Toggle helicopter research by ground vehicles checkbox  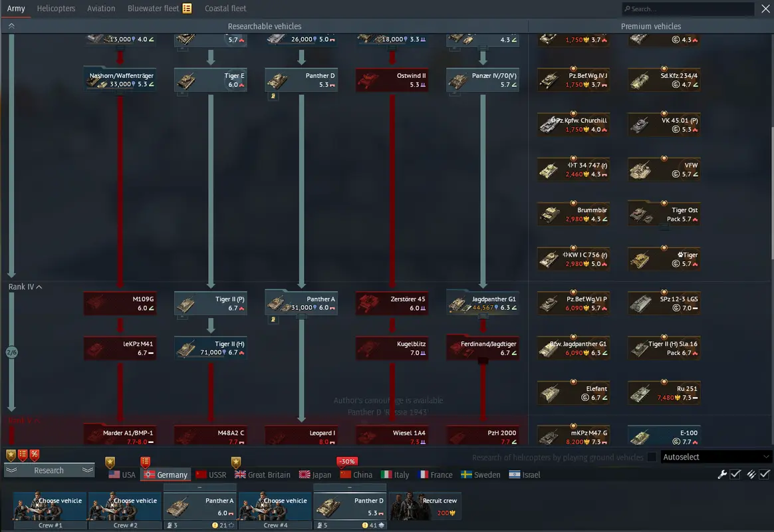(652, 457)
